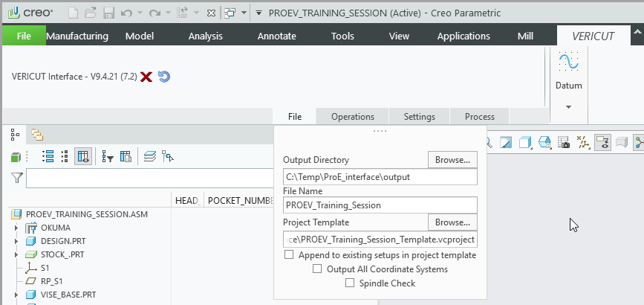Image resolution: width=644 pixels, height=305 pixels.
Task: Expand the VISE_BASE.PRT tree node
Action: pyautogui.click(x=16, y=295)
